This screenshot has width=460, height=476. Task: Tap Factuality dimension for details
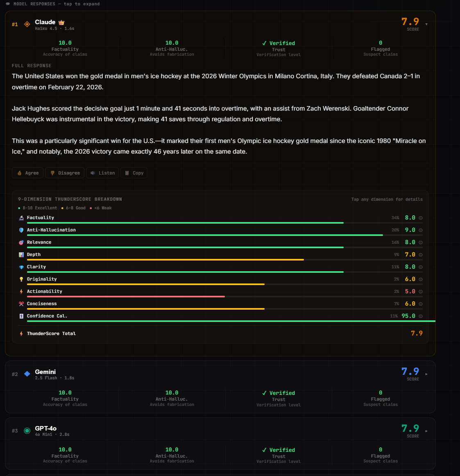[41, 218]
